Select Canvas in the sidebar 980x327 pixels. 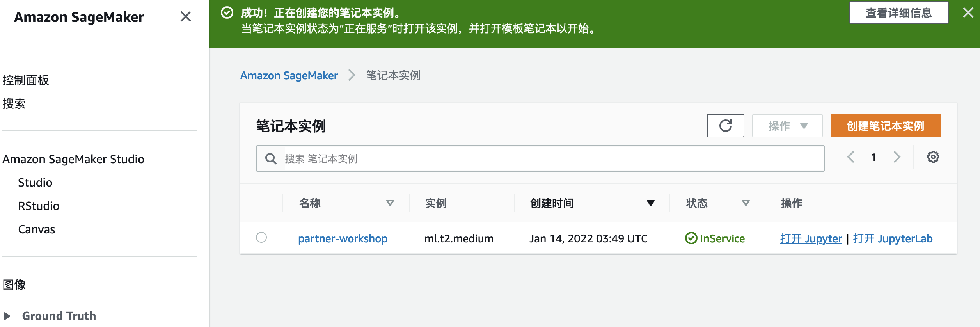pyautogui.click(x=36, y=229)
